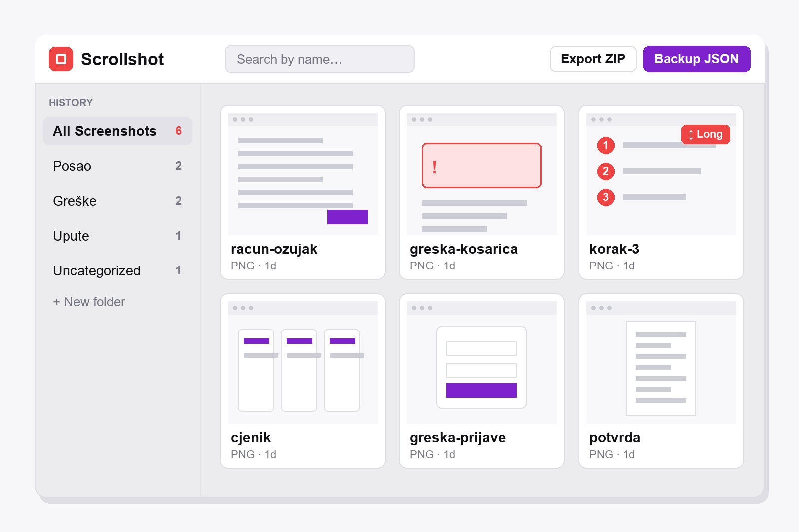Click the cjenik file name
The image size is (799, 532).
pos(251,438)
